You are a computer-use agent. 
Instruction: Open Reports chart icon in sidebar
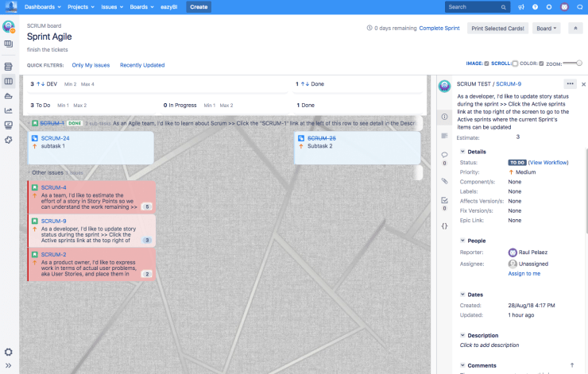[9, 110]
